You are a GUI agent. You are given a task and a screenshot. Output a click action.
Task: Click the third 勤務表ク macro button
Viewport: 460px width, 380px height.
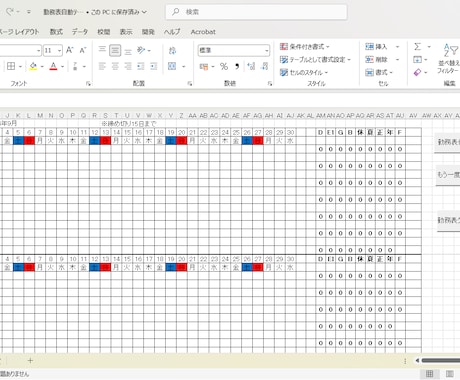coord(449,220)
